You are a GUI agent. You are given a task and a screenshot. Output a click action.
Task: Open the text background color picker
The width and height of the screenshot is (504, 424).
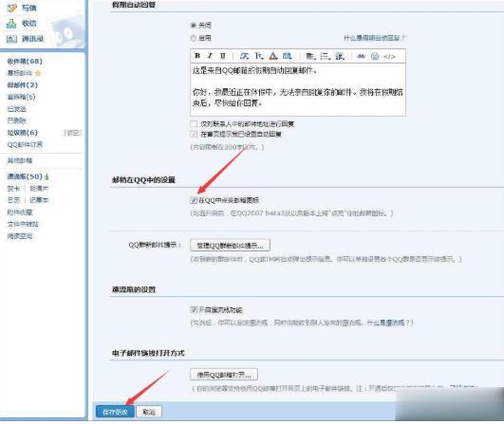[x=287, y=56]
